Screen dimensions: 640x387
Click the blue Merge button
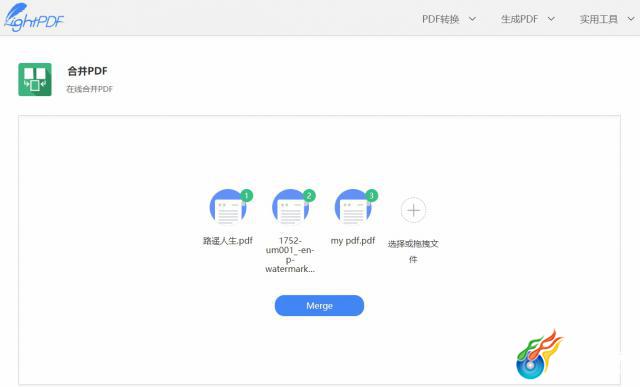[319, 305]
